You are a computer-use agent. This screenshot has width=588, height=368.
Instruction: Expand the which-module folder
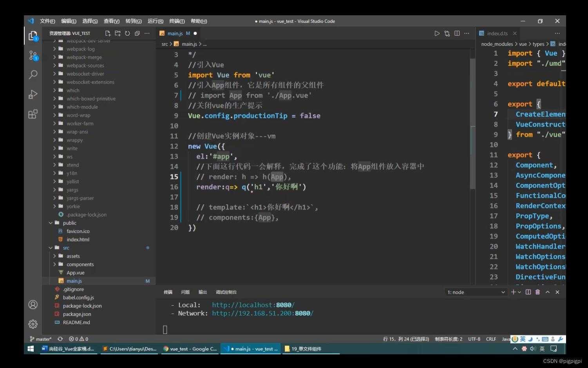click(x=54, y=107)
